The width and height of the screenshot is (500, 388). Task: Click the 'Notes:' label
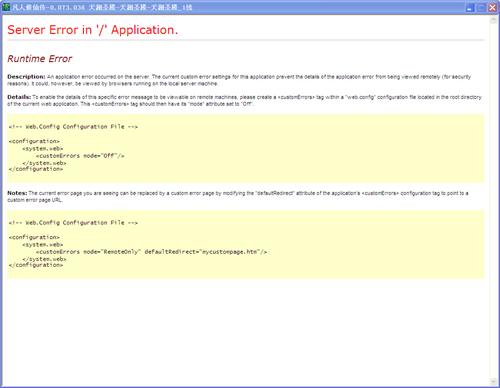17,193
